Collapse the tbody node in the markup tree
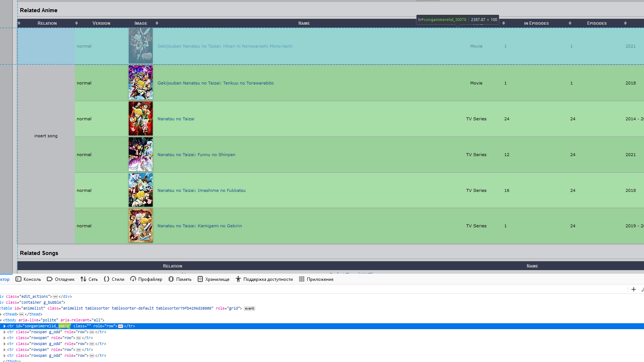This screenshot has height=362, width=644. (1, 320)
